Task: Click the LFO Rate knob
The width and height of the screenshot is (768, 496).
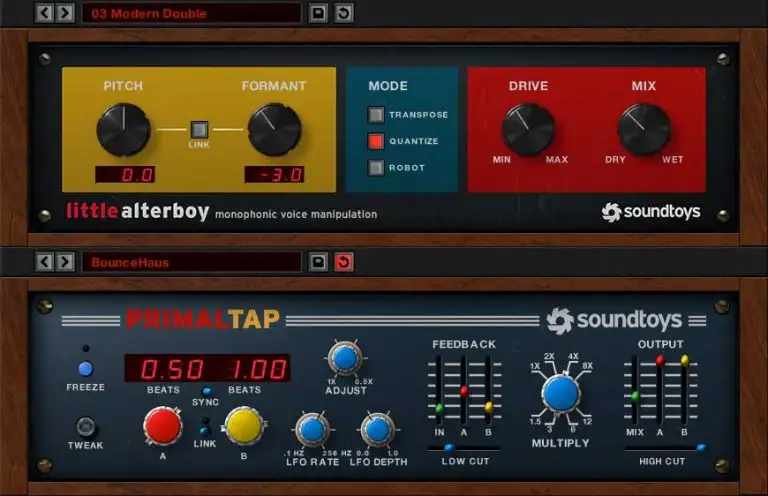Action: coord(312,430)
